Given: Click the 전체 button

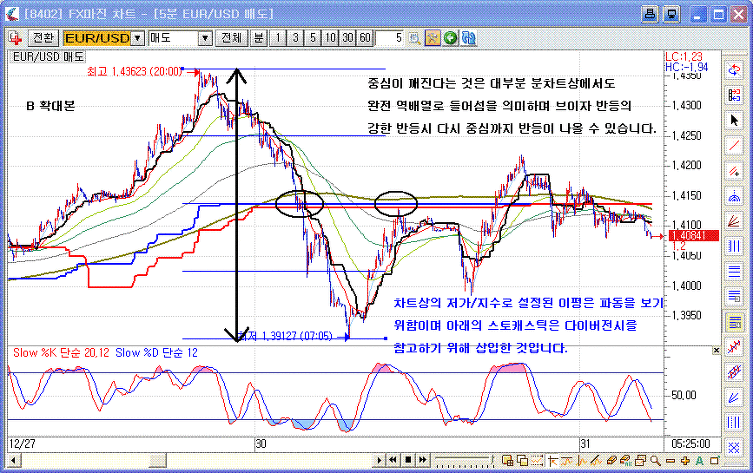Looking at the screenshot, I should coord(231,38).
